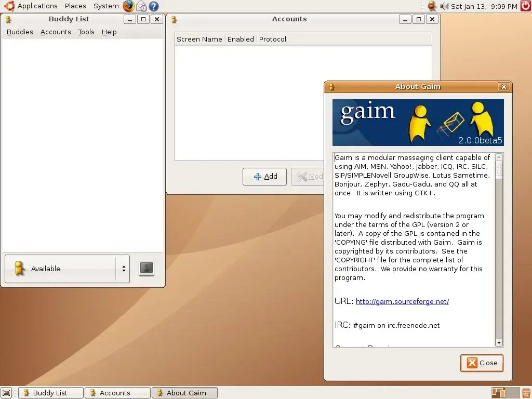Click the date and time clock
Viewport: 532px width, 399px height.
pos(484,6)
